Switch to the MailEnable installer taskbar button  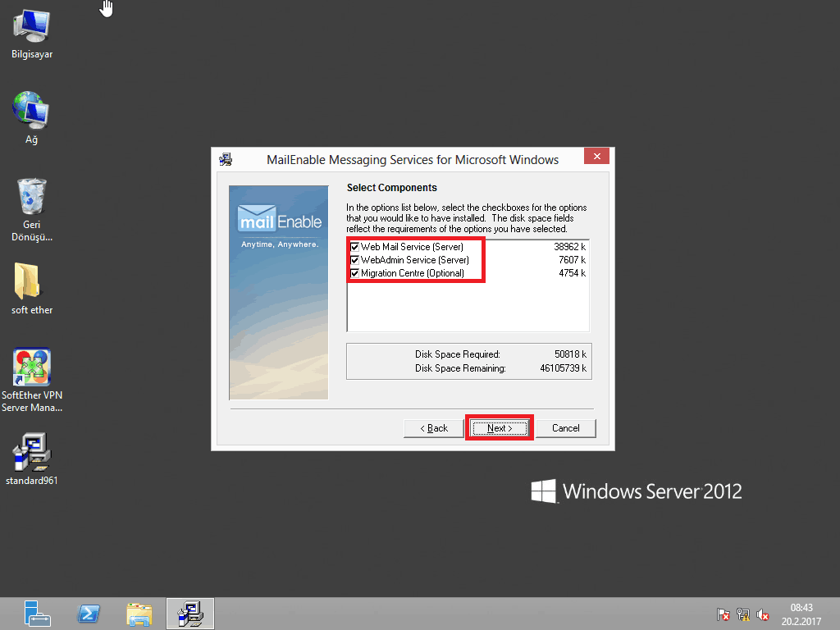coord(190,614)
